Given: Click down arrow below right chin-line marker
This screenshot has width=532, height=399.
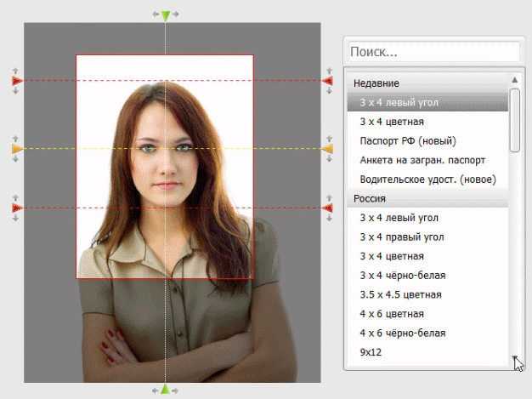Looking at the screenshot, I should point(329,218).
